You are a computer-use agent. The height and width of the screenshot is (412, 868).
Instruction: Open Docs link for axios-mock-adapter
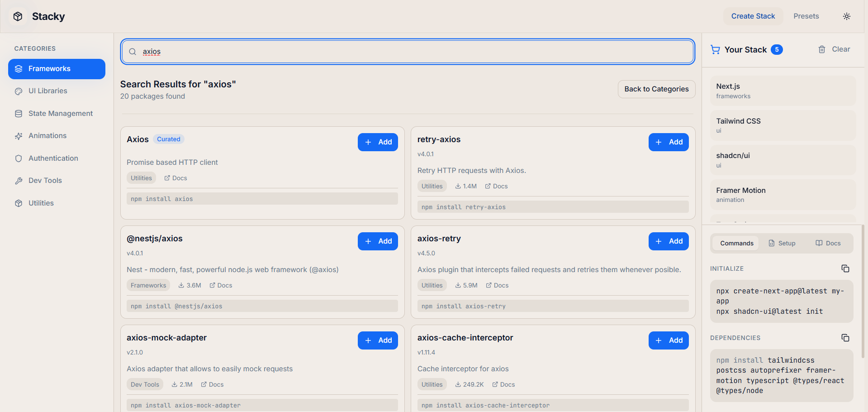pos(212,384)
